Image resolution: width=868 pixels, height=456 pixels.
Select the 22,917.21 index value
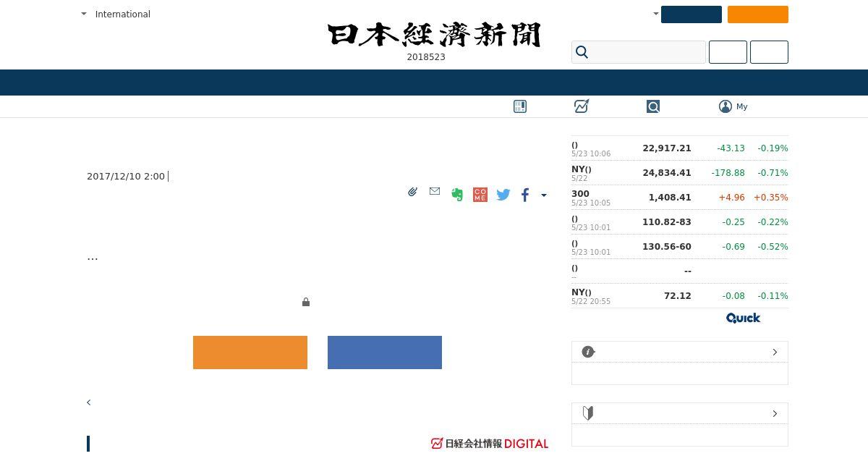tap(667, 148)
